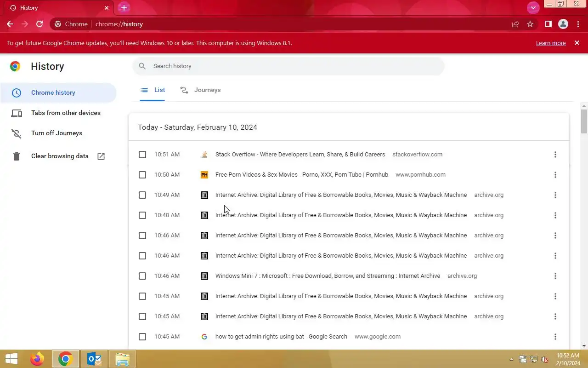This screenshot has width=588, height=368.
Task: Open 'how to get admin rights using bat' link
Action: [x=281, y=337]
